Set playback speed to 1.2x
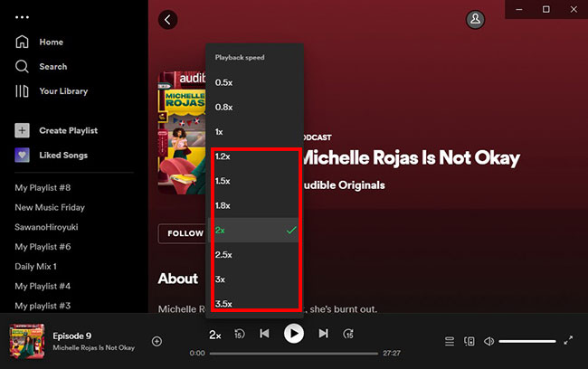This screenshot has width=588, height=369. pos(254,156)
